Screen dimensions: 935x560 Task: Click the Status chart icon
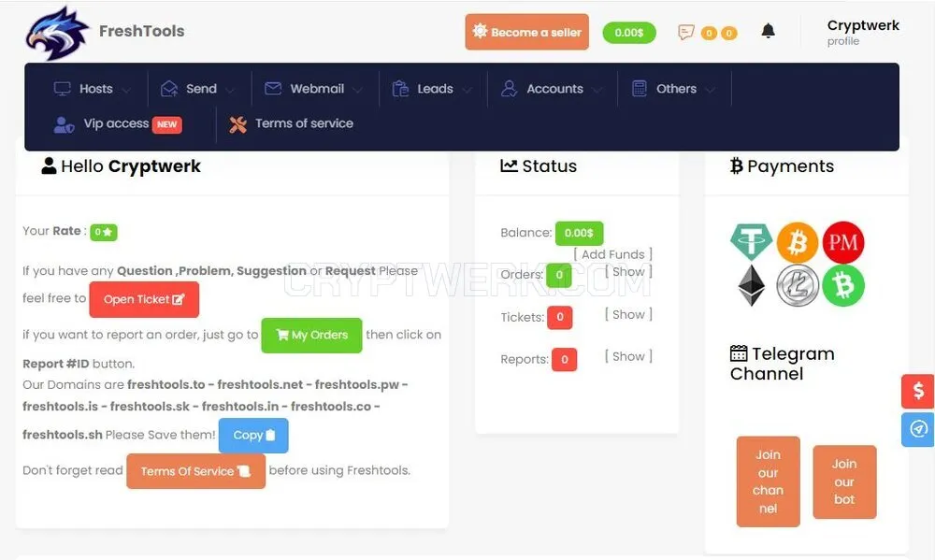point(509,165)
